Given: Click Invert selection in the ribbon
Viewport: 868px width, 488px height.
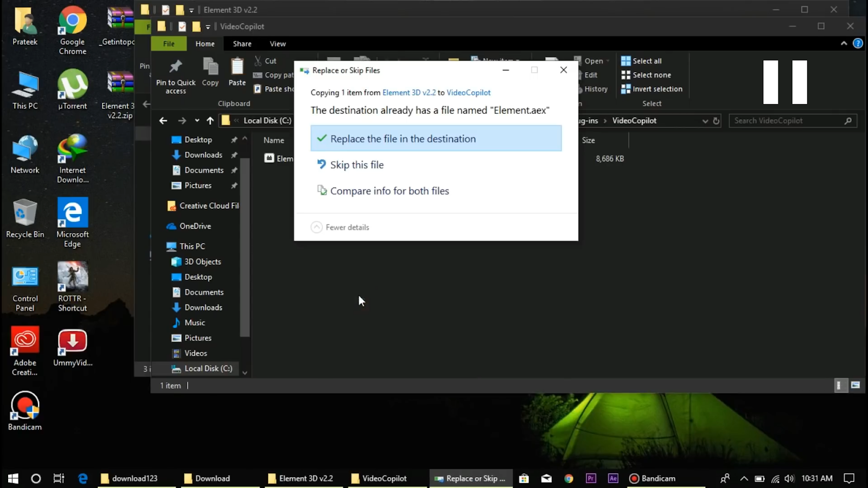Looking at the screenshot, I should pos(652,89).
